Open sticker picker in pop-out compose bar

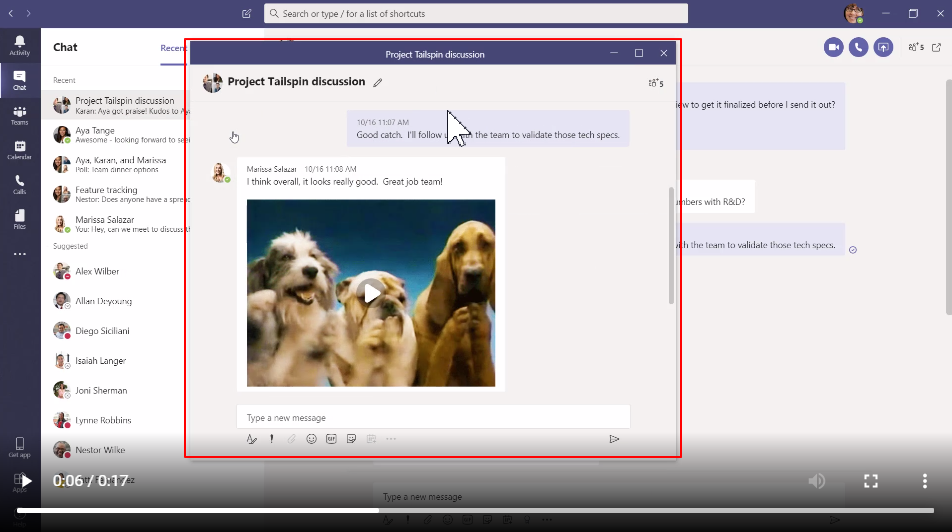(352, 439)
